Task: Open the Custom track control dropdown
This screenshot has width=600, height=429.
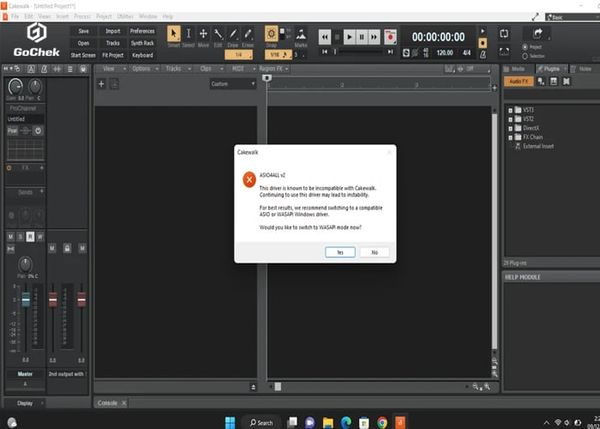Action: pyautogui.click(x=233, y=84)
